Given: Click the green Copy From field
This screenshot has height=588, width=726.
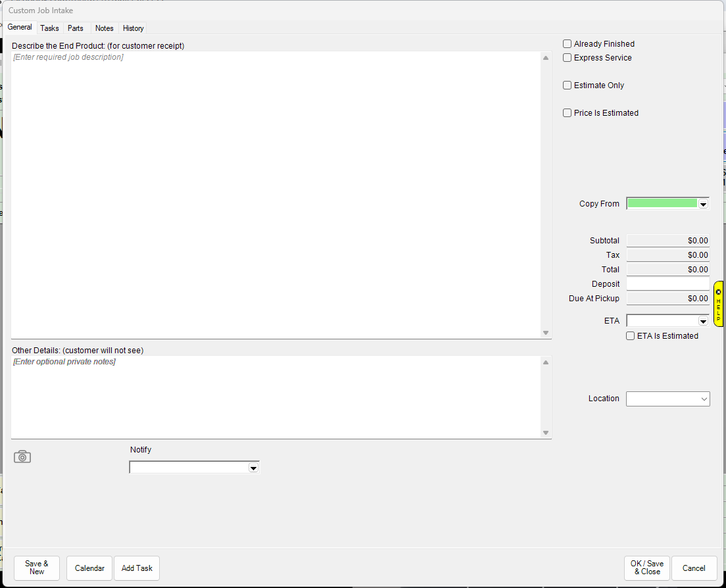Looking at the screenshot, I should coord(662,204).
